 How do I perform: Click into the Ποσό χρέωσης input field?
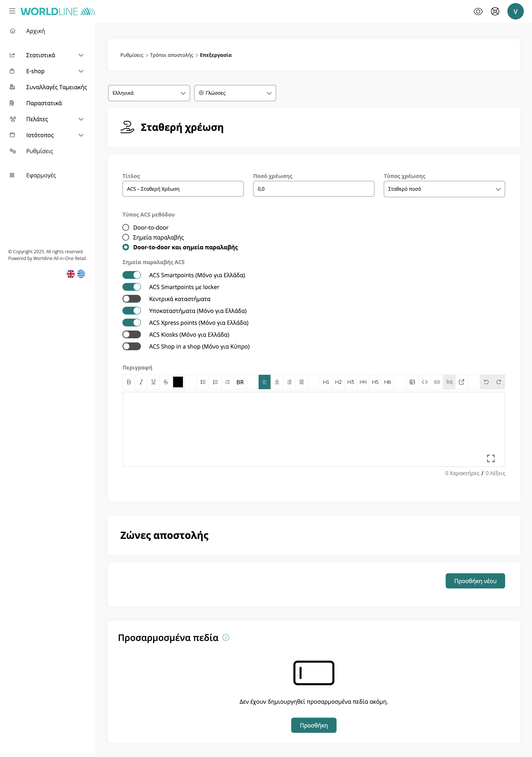(313, 189)
